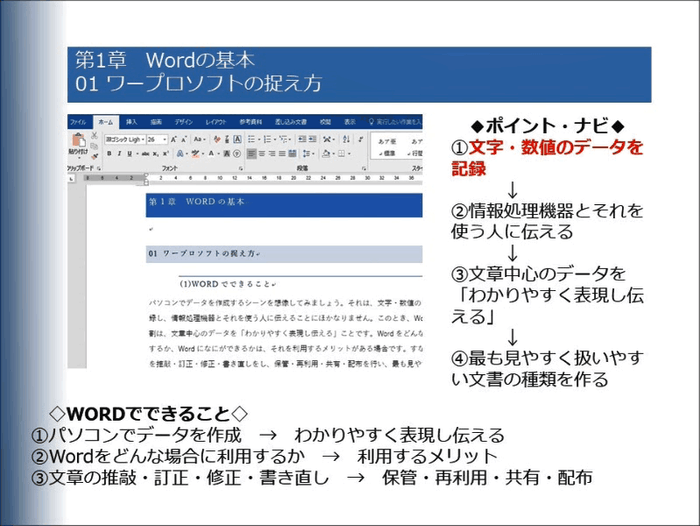Select Justify alignment button

(x=282, y=154)
